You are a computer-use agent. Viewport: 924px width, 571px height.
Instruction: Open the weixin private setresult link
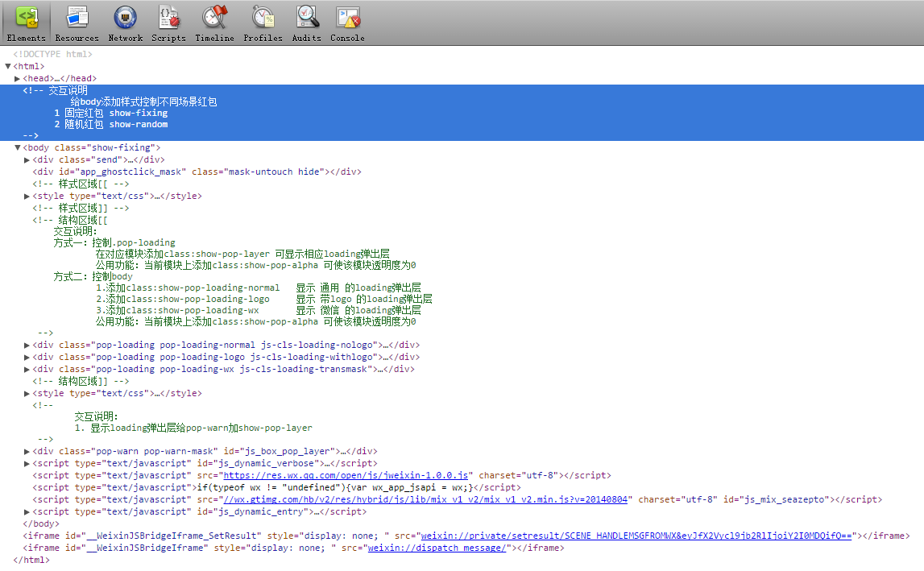[x=636, y=536]
